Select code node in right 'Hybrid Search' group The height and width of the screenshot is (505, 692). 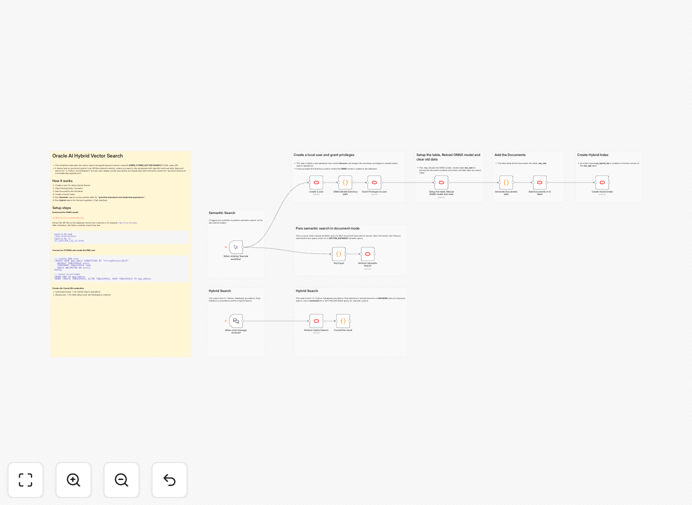click(x=343, y=321)
